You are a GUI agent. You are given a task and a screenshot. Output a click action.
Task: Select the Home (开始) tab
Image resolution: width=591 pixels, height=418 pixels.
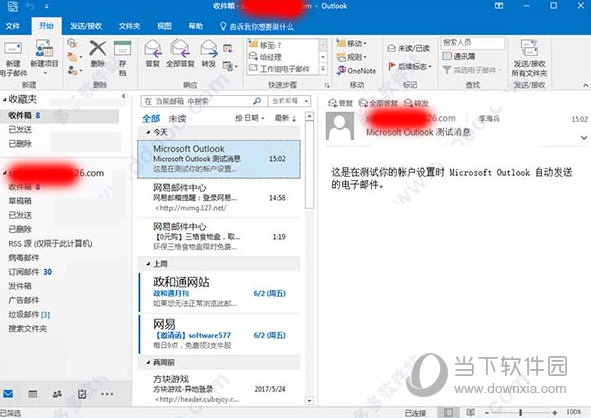tap(46, 26)
